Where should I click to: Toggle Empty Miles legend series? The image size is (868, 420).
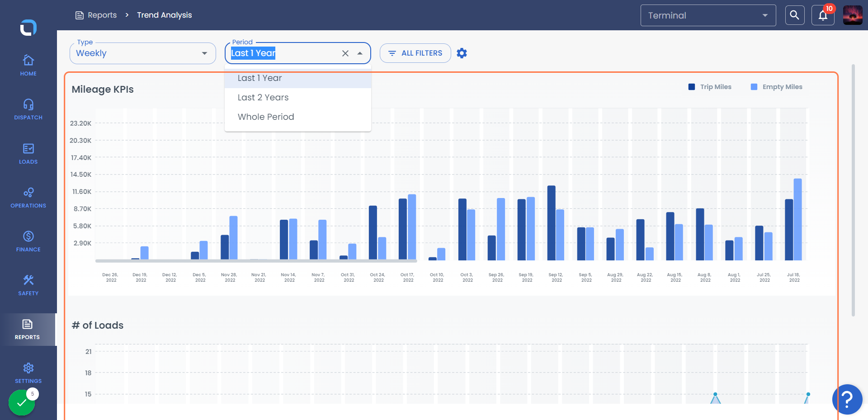(x=777, y=87)
